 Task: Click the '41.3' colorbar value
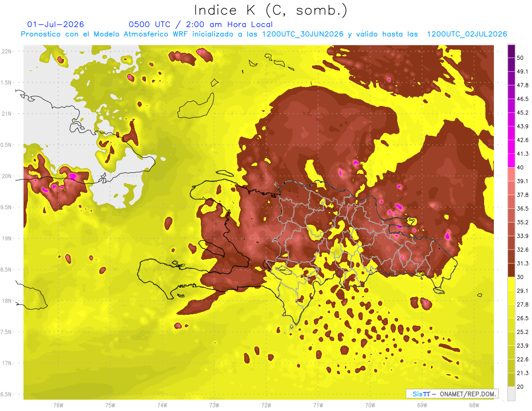(x=522, y=154)
